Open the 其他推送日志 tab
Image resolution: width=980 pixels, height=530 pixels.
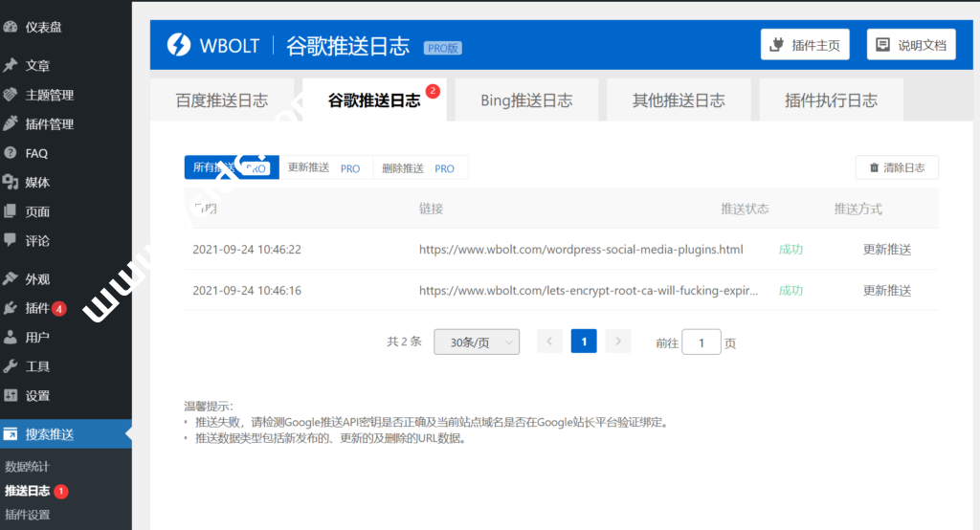(x=679, y=100)
